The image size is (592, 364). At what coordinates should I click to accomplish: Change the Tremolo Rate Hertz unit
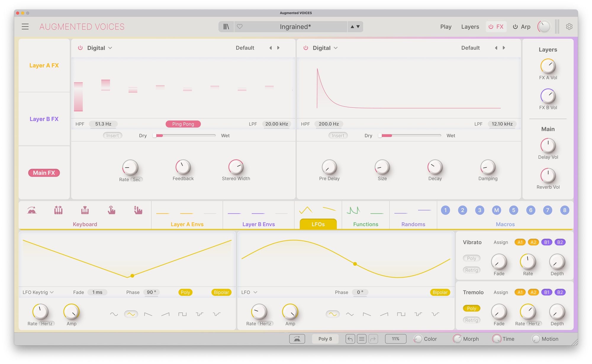[x=534, y=324]
